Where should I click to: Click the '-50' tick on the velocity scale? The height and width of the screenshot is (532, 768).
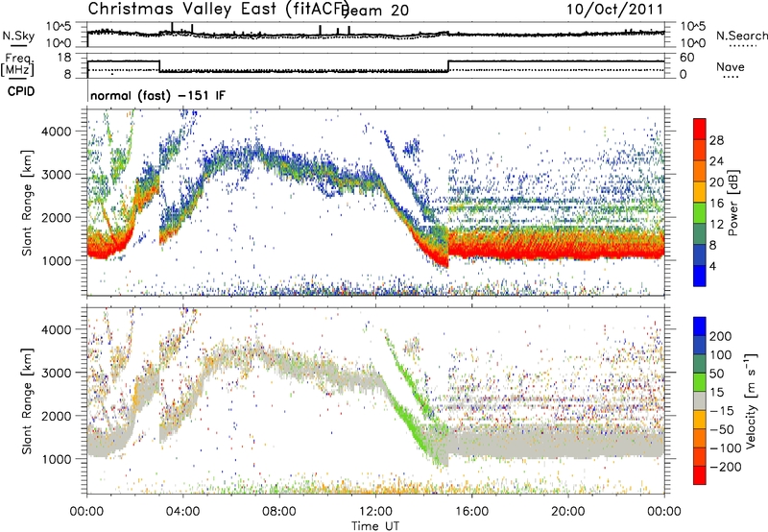pyautogui.click(x=723, y=429)
